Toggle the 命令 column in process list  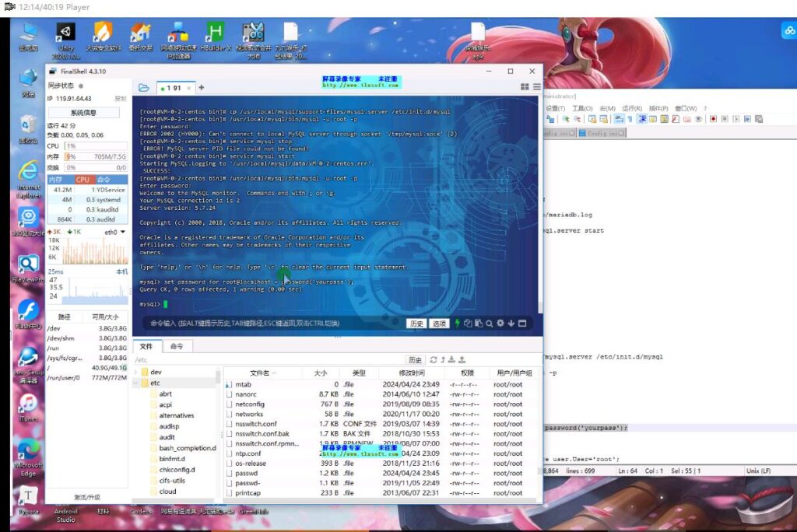pyautogui.click(x=104, y=180)
